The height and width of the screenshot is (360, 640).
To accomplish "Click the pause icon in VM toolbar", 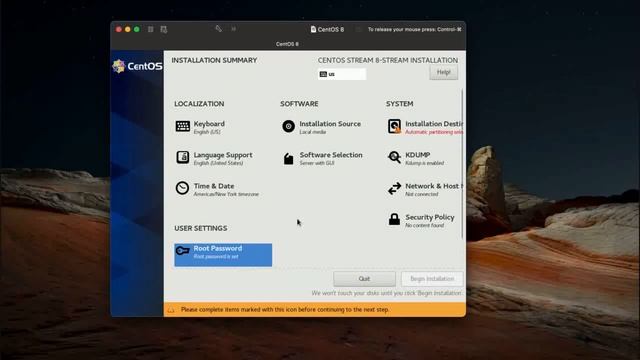I will (x=151, y=29).
